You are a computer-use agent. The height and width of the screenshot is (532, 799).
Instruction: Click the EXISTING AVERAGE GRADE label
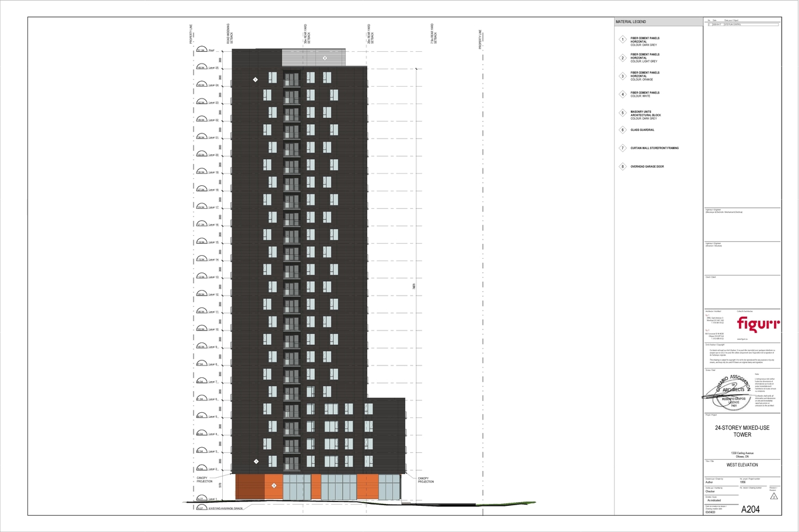click(225, 509)
